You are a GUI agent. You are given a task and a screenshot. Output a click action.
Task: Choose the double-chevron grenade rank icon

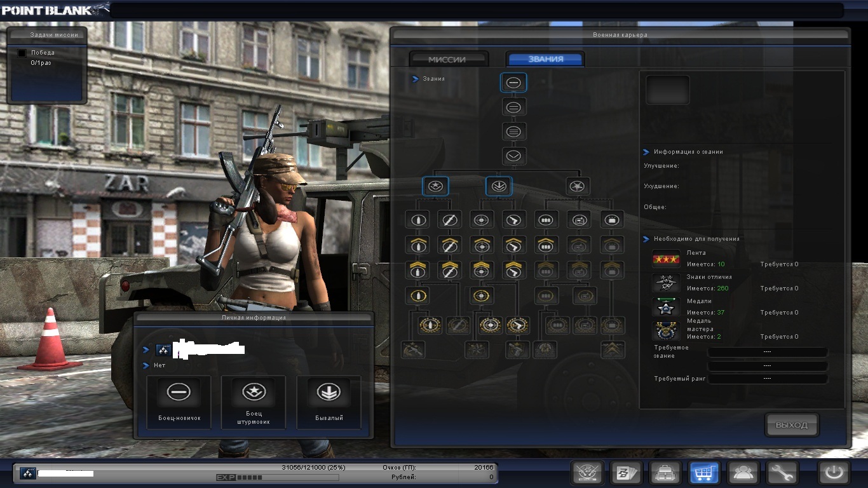(x=418, y=270)
